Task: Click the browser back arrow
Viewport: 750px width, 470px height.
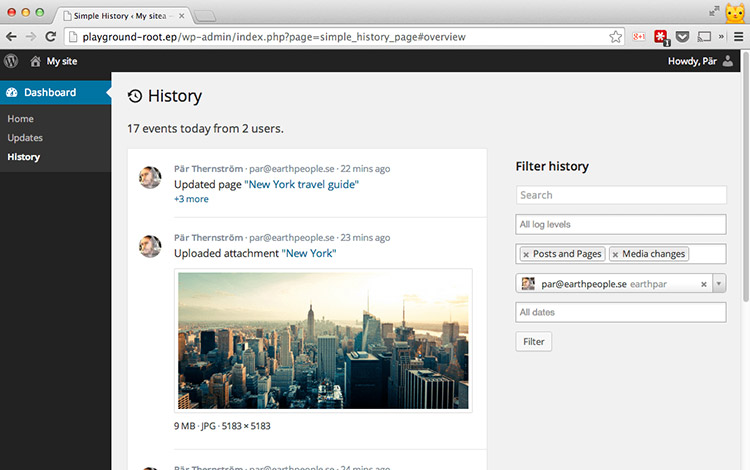Action: coord(11,37)
